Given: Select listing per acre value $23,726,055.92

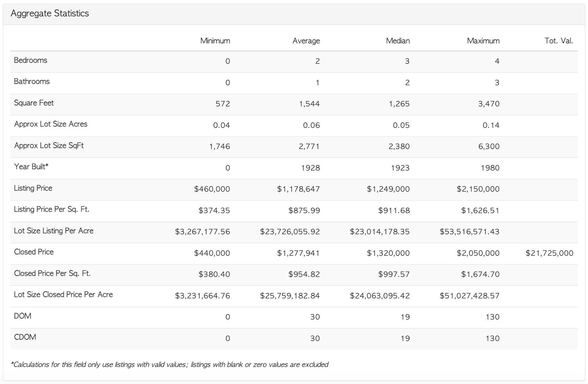Looking at the screenshot, I should point(290,232).
